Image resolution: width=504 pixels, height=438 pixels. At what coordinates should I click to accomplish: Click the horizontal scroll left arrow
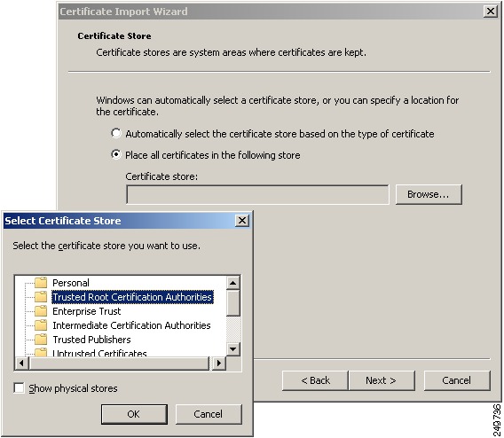pyautogui.click(x=21, y=364)
